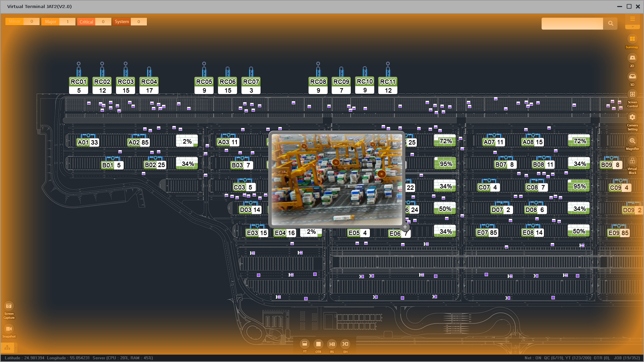Click the search magnifier button
The height and width of the screenshot is (362, 644).
[610, 23]
